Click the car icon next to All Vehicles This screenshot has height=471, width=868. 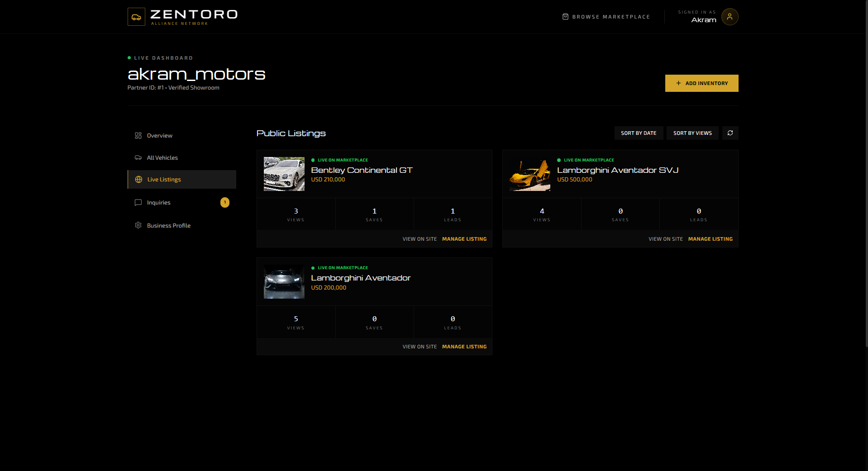click(x=138, y=157)
